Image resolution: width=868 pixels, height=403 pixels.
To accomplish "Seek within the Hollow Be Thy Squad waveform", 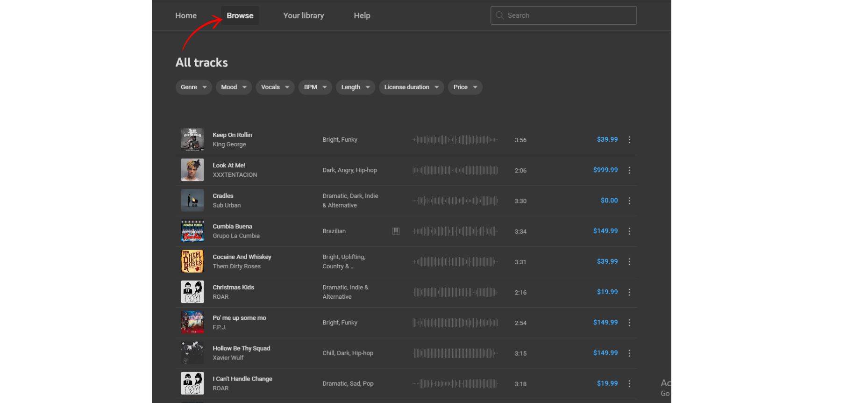I will pyautogui.click(x=455, y=353).
